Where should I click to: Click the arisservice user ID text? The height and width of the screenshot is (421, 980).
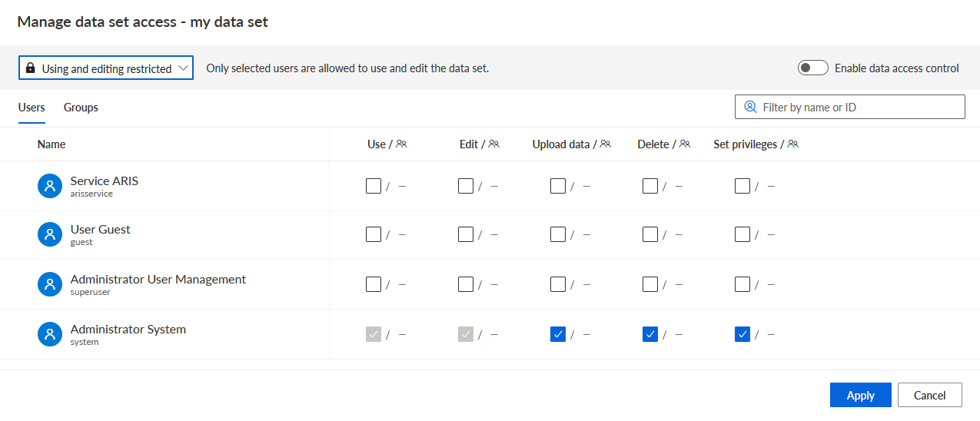[91, 194]
